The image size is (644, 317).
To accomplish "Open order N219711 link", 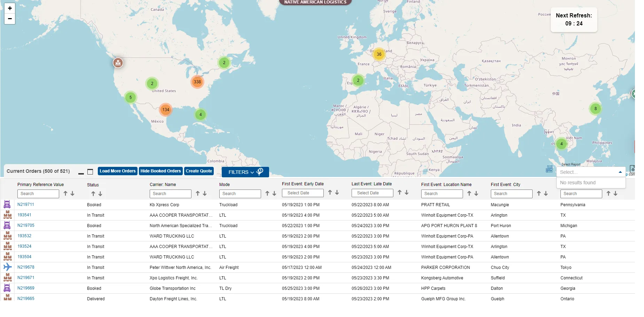I will click(26, 204).
